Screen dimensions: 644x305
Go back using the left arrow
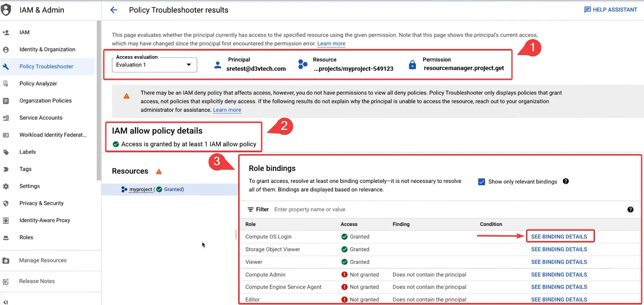114,10
